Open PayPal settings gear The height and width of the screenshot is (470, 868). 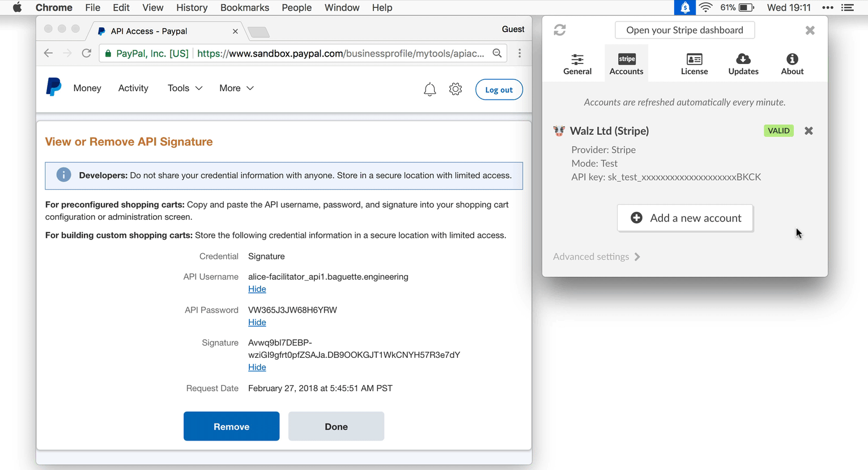pos(456,89)
